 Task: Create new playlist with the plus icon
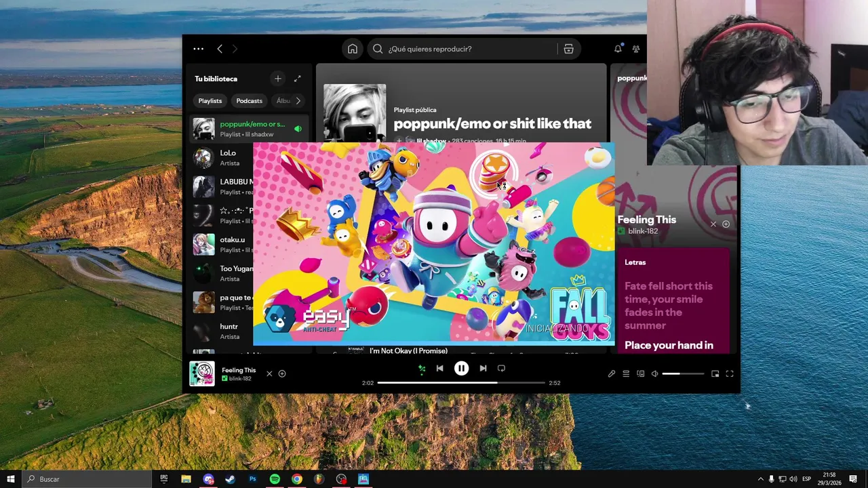click(277, 79)
